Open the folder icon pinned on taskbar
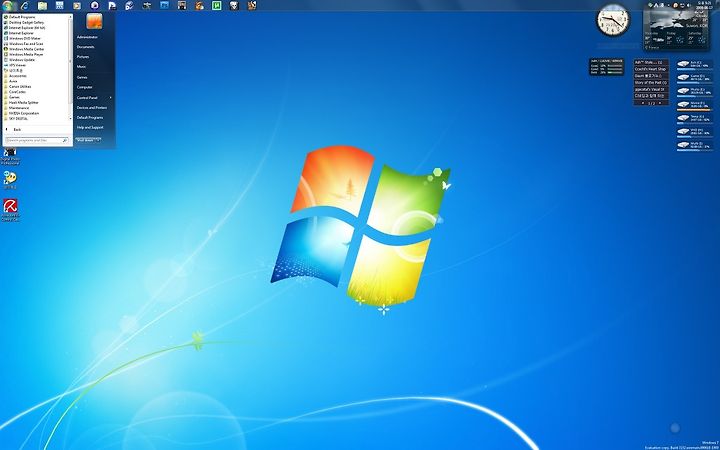The height and width of the screenshot is (450, 720). [x=42, y=6]
